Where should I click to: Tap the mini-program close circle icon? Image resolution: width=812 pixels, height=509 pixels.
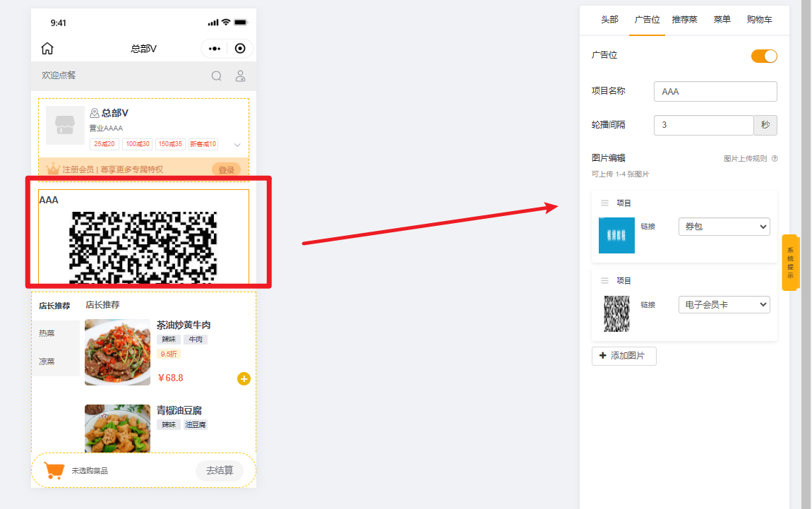click(x=240, y=49)
